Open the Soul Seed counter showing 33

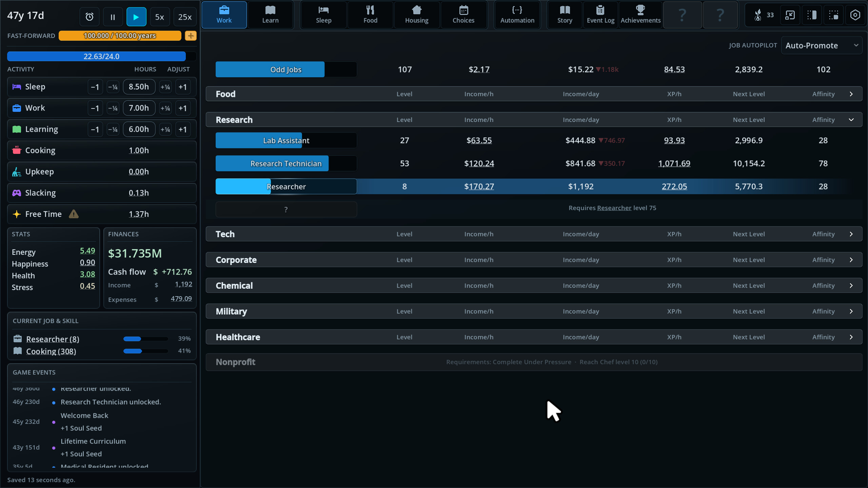[764, 15]
